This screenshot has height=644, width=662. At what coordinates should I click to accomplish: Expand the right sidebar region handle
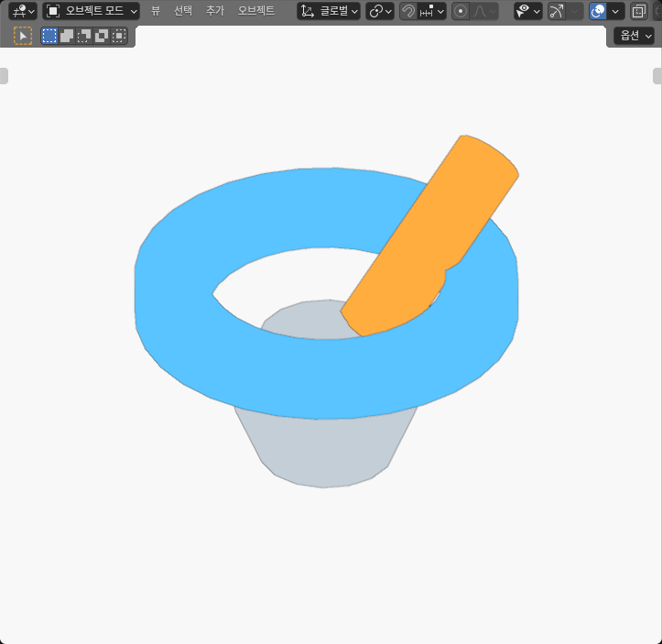coord(657,76)
